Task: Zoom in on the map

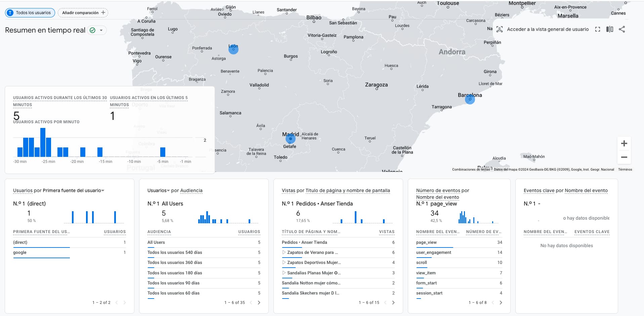Action: click(624, 144)
